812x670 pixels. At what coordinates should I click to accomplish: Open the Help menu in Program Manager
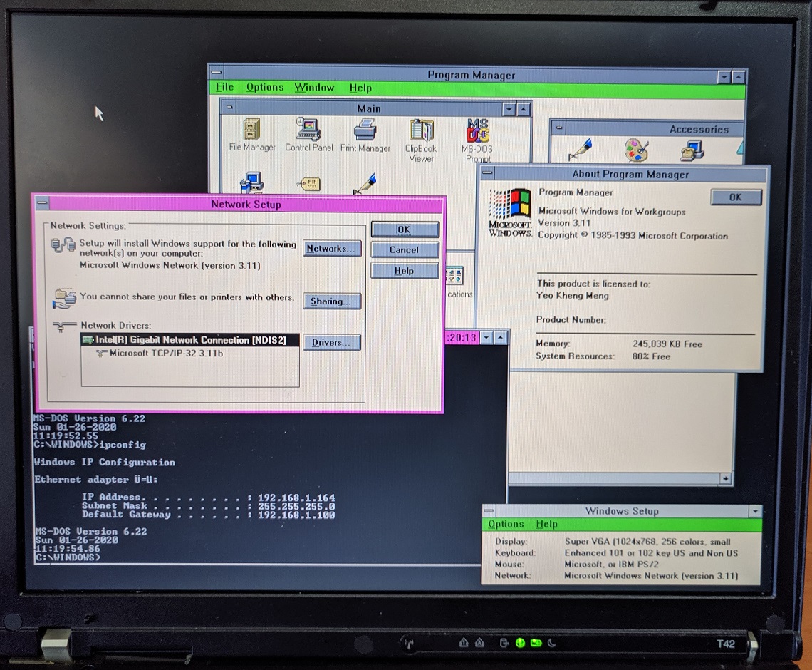click(360, 88)
